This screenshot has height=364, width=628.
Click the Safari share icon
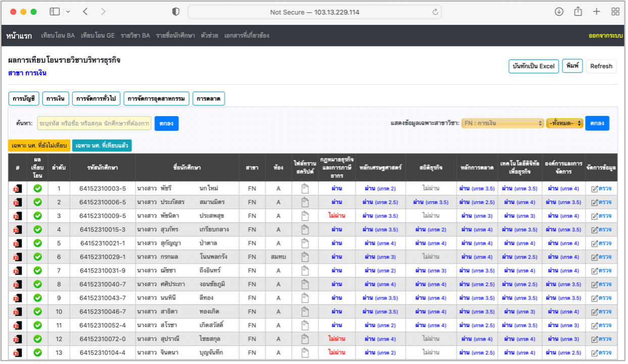578,12
